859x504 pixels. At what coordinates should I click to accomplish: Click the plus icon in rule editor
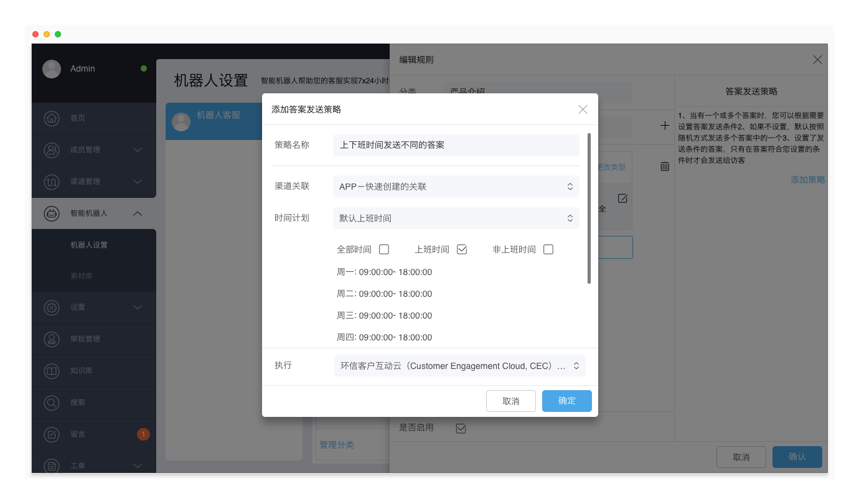(x=665, y=126)
